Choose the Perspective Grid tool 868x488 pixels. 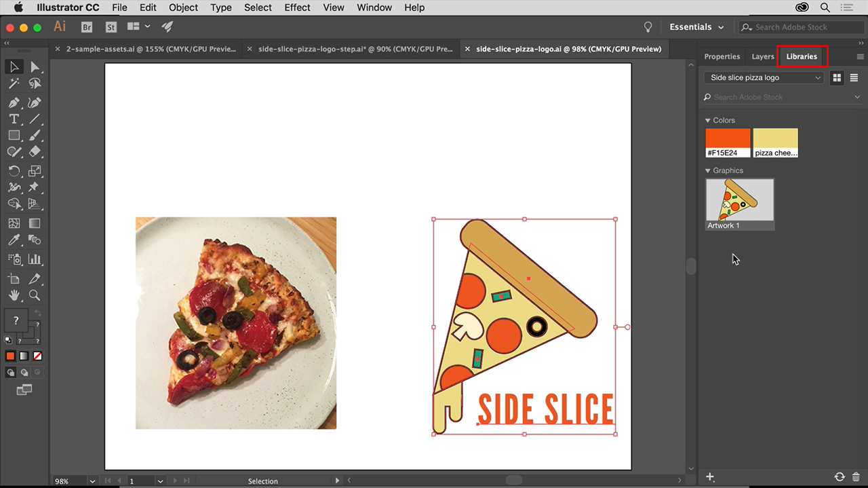[35, 204]
